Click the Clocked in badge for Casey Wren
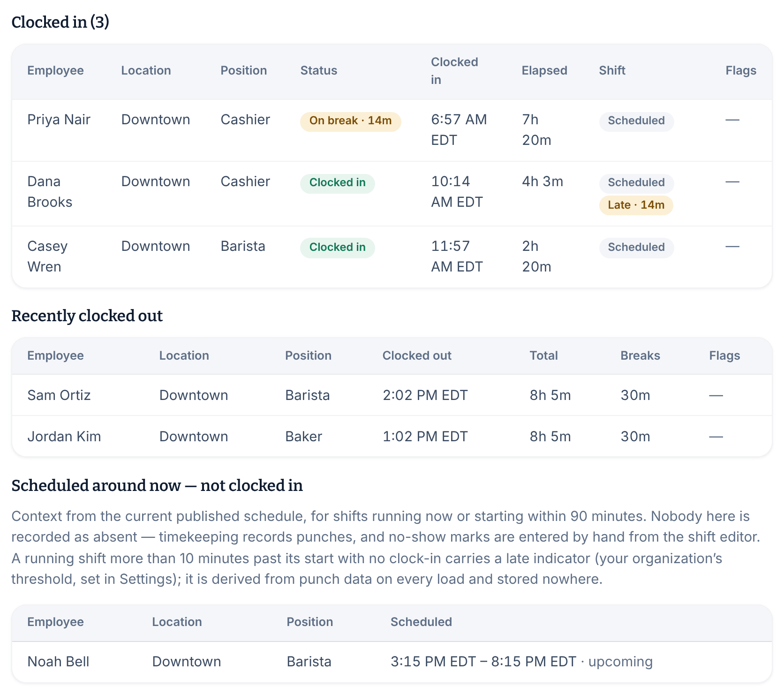784x694 pixels. point(337,248)
